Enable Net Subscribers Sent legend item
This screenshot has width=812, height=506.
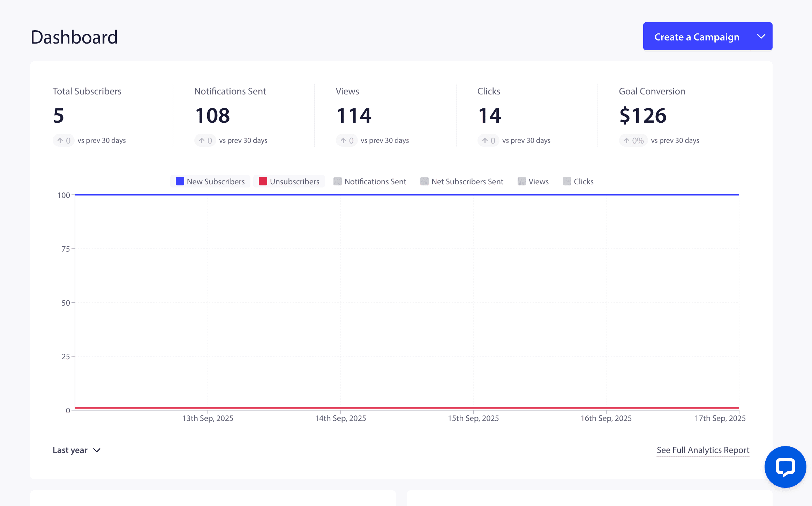[467, 182]
